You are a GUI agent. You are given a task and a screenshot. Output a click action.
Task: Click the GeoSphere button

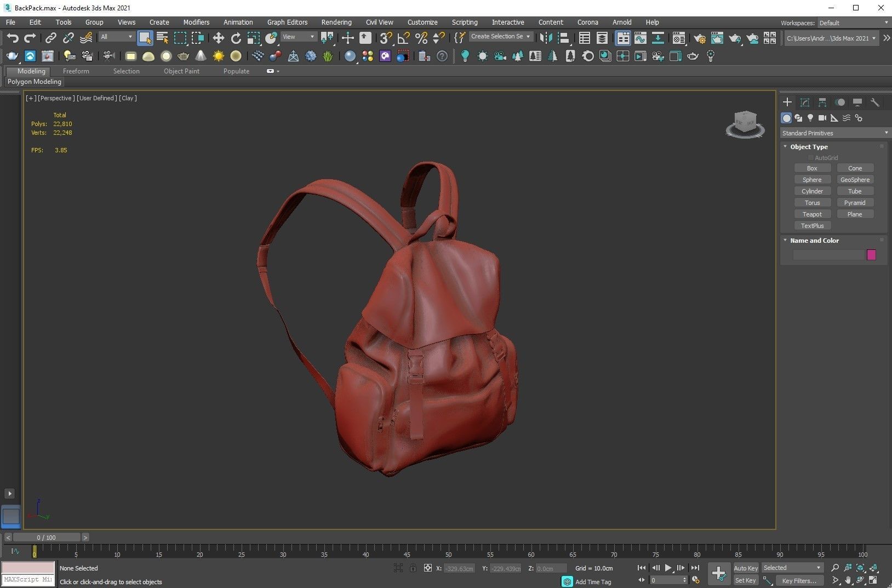tap(855, 180)
